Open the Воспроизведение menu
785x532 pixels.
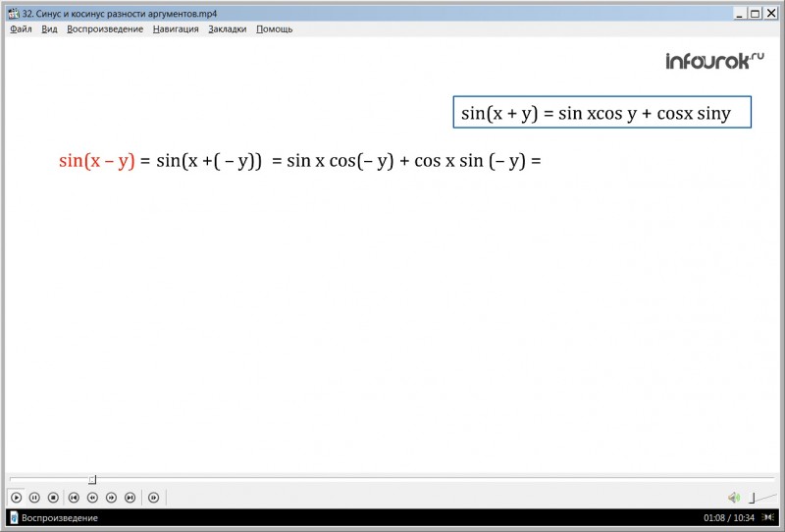[x=105, y=29]
